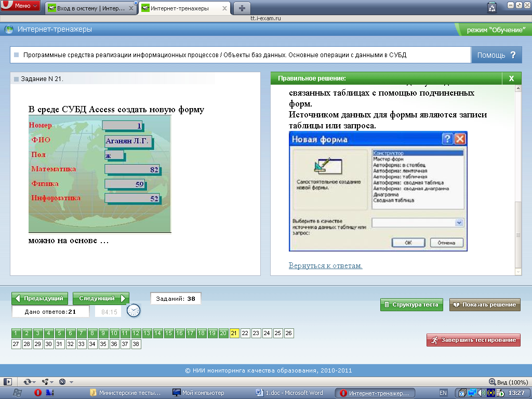The width and height of the screenshot is (532, 399).
Task: Go to the Предыдущий question
Action: 39,298
